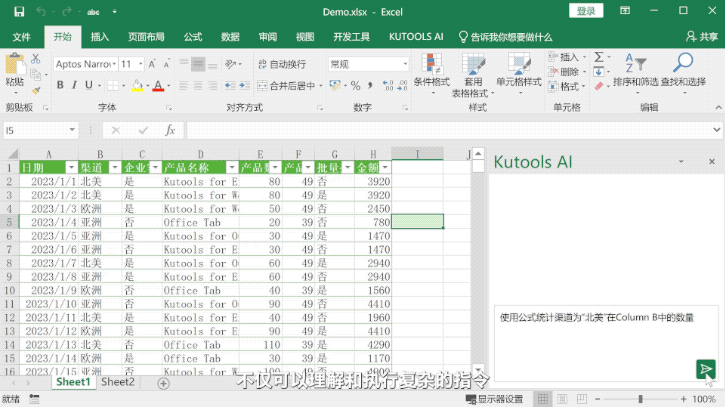Switch to Sheet2 tab
This screenshot has width=725, height=407.
click(118, 382)
